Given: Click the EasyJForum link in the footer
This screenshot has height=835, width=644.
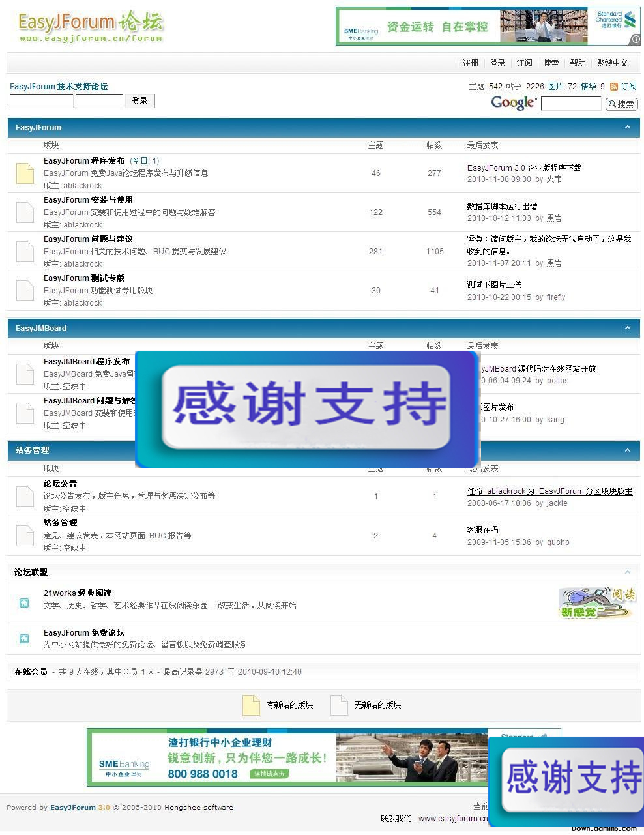Looking at the screenshot, I should (73, 808).
